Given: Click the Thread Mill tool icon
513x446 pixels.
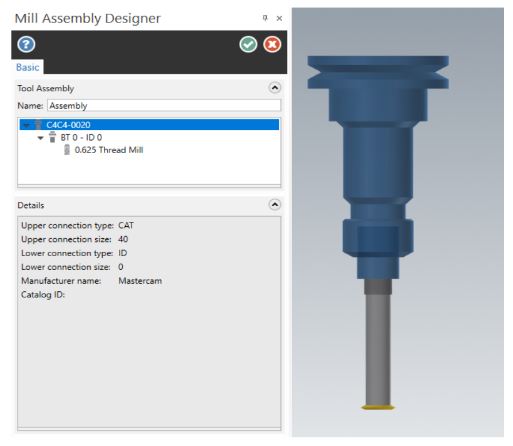Looking at the screenshot, I should (67, 150).
